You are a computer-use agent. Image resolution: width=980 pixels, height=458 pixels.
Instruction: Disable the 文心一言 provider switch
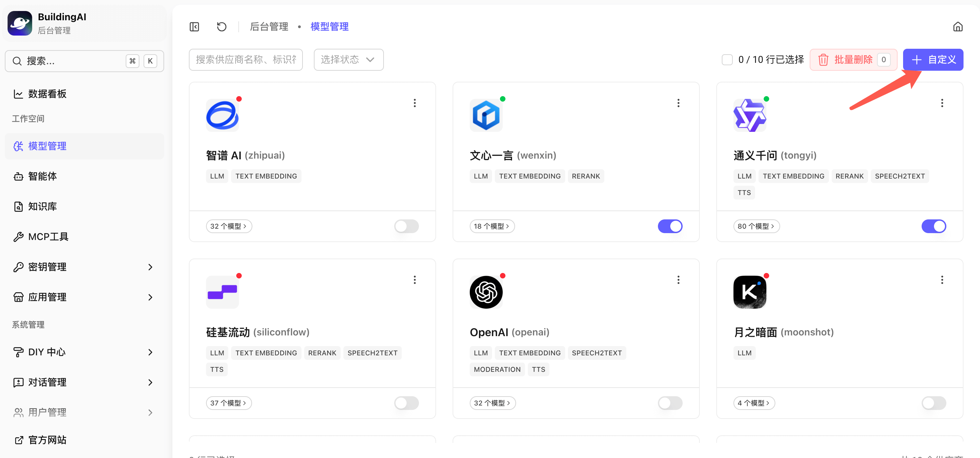point(670,226)
